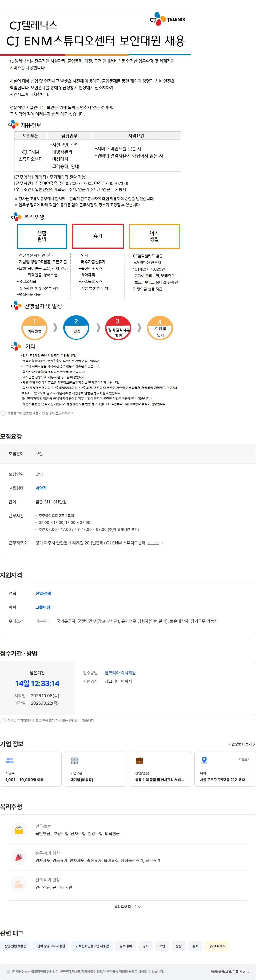This screenshot has height=980, width=256.
Task: Click the 잡코리아 이력서 application form text
Action: [118, 681]
